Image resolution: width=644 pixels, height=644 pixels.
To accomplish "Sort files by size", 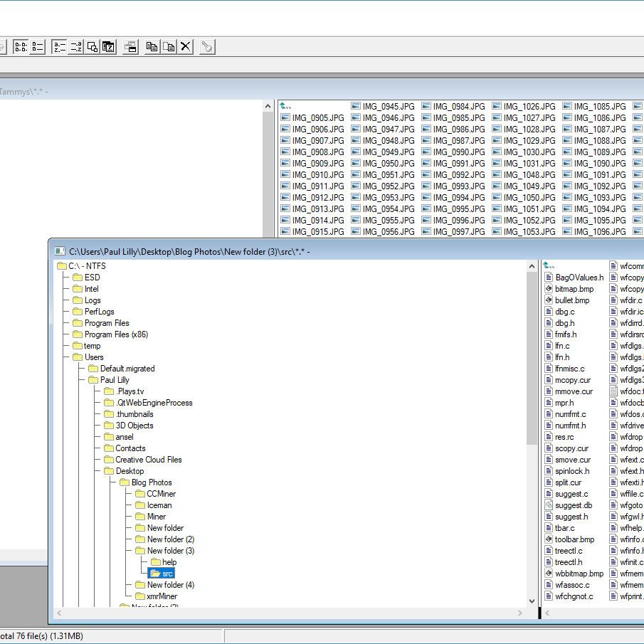I will coord(92,47).
